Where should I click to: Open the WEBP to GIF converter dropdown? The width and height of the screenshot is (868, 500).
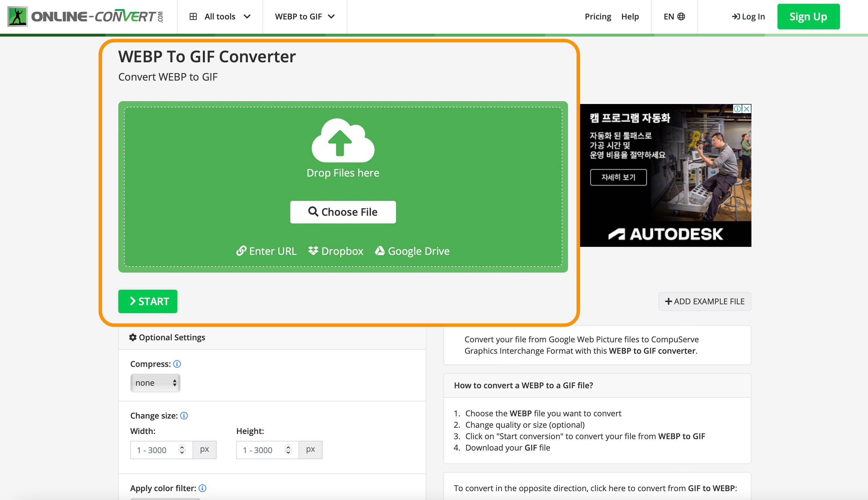click(x=305, y=16)
